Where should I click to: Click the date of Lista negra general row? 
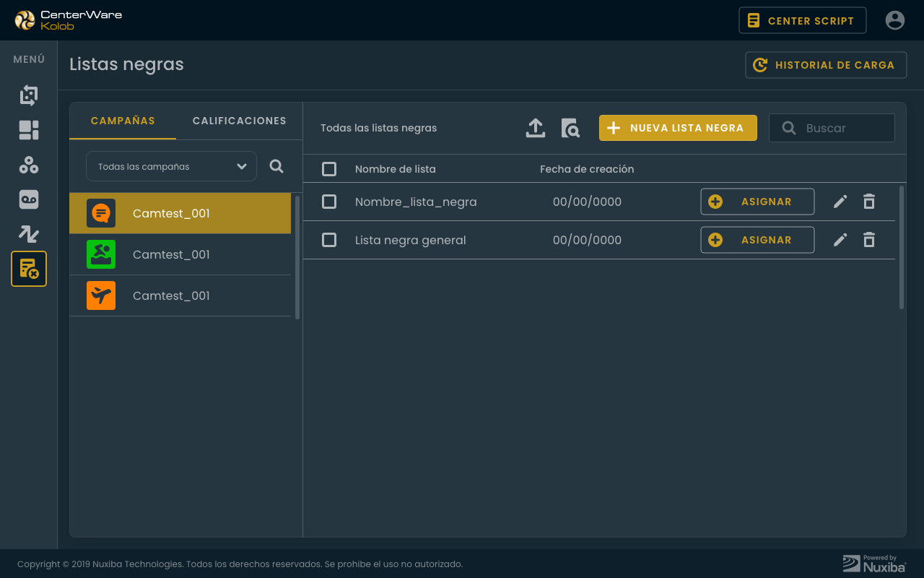pyautogui.click(x=587, y=241)
